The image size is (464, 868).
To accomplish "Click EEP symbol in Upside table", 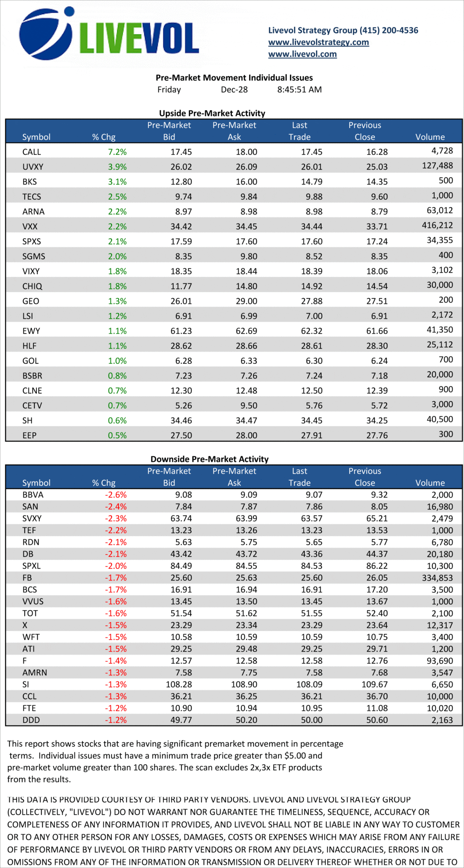I will click(29, 435).
